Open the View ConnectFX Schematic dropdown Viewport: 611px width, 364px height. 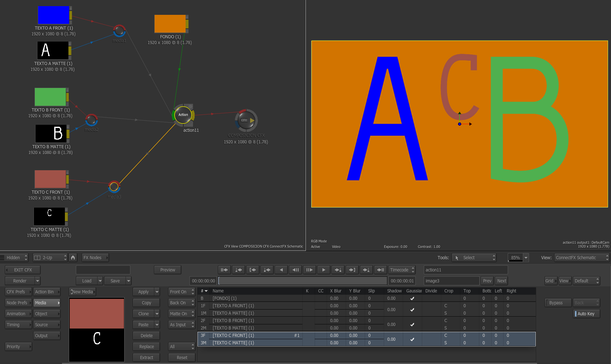(582, 258)
